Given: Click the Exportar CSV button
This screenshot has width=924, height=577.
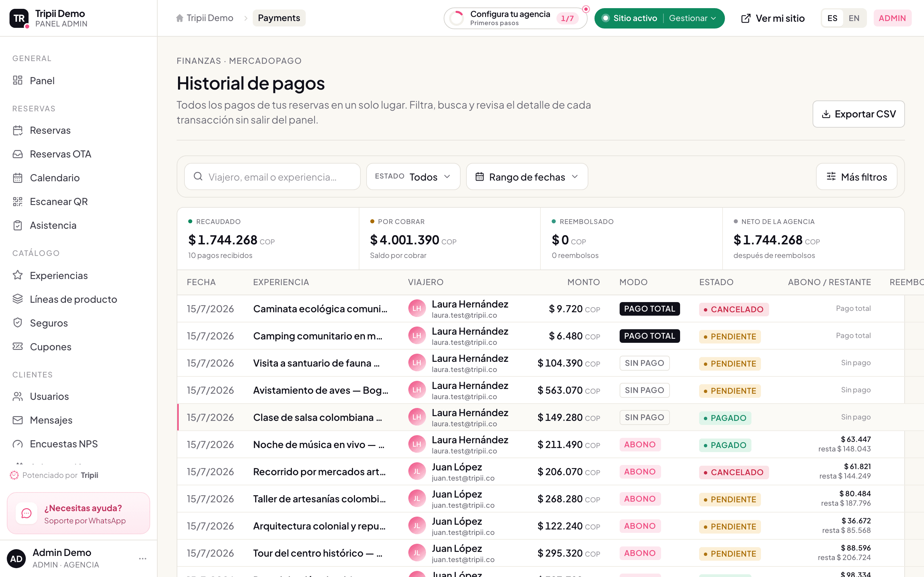Looking at the screenshot, I should (858, 114).
